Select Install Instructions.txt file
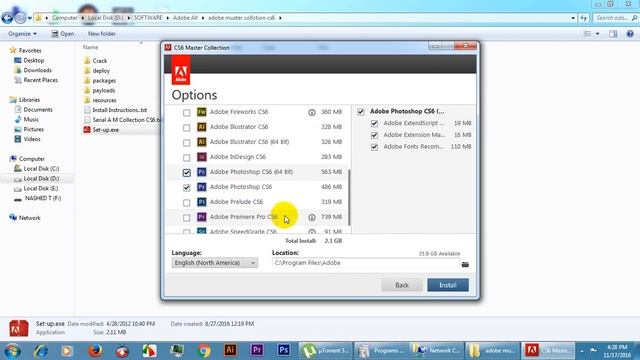The height and width of the screenshot is (360, 640). [119, 110]
